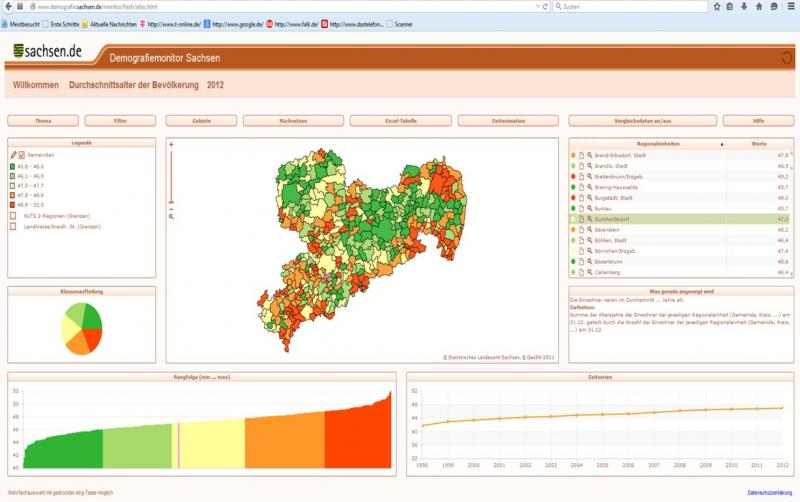Click the Firefox home icon
Viewport: 800px width, 502px height.
click(758, 7)
